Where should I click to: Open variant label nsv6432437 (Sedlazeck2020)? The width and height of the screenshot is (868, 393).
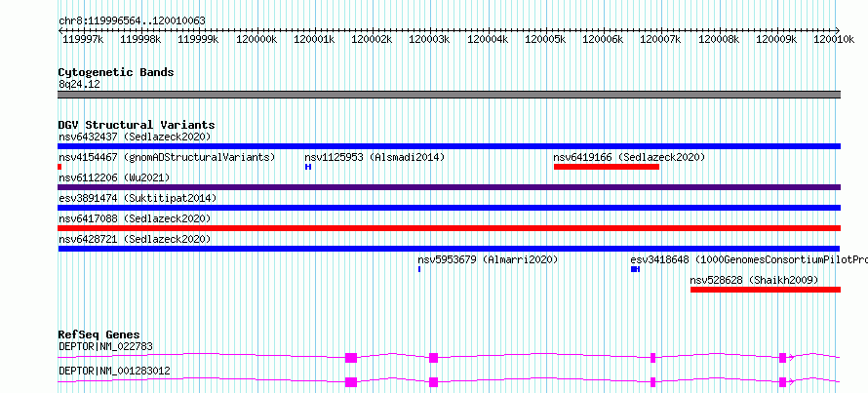pyautogui.click(x=135, y=137)
